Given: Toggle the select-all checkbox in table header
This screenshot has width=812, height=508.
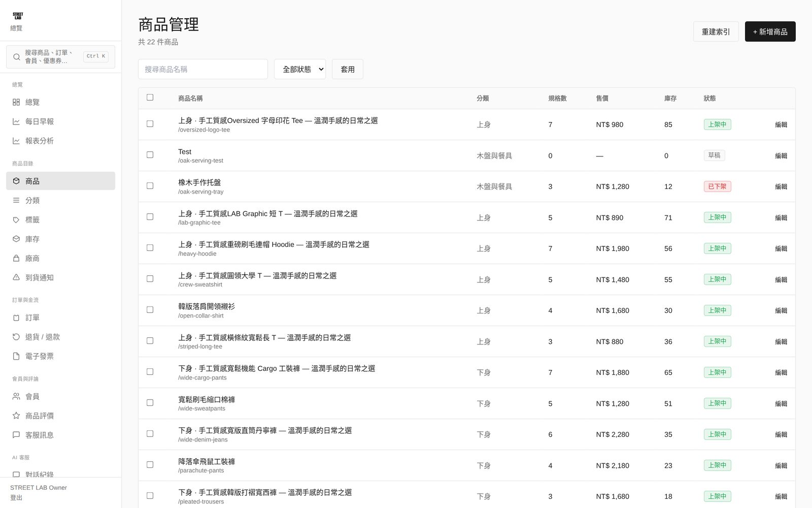Looking at the screenshot, I should click(150, 97).
